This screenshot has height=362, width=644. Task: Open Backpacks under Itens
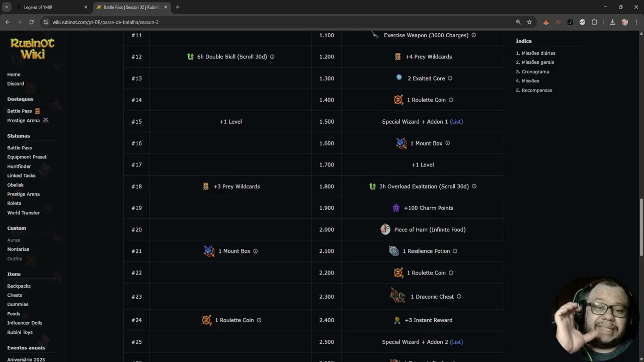19,286
